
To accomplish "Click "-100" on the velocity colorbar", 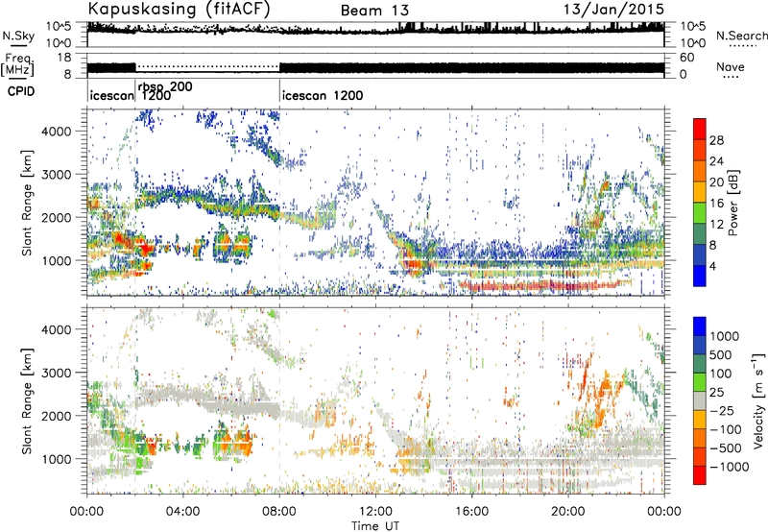I will coord(725,429).
